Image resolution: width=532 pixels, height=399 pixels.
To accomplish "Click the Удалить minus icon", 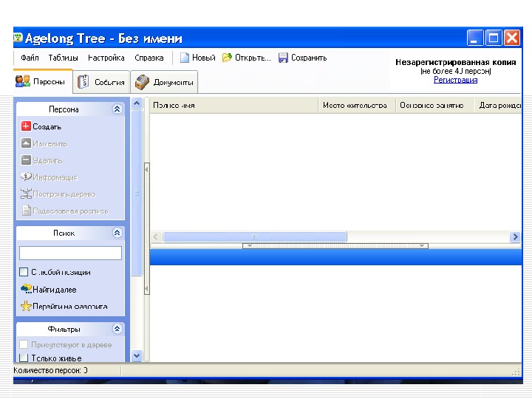I will 26,160.
